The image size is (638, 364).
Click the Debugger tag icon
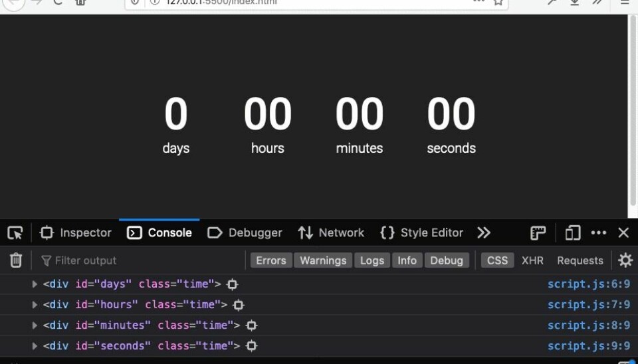pos(215,232)
